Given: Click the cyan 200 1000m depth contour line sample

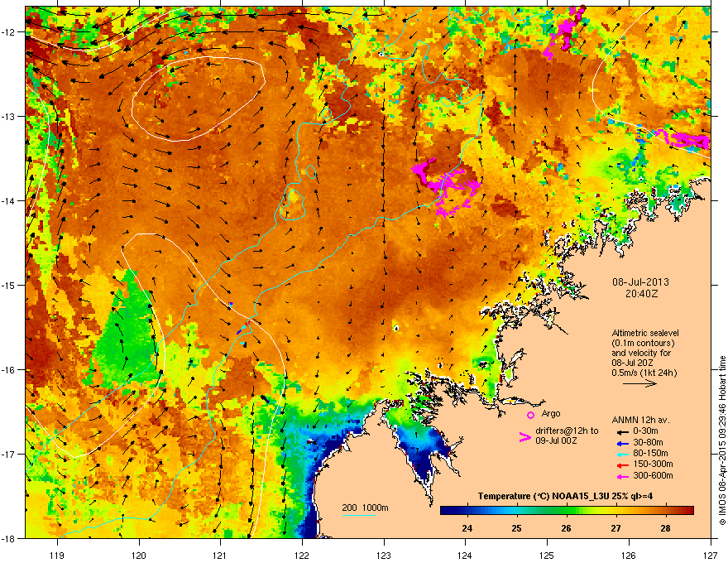Looking at the screenshot, I should [x=359, y=515].
